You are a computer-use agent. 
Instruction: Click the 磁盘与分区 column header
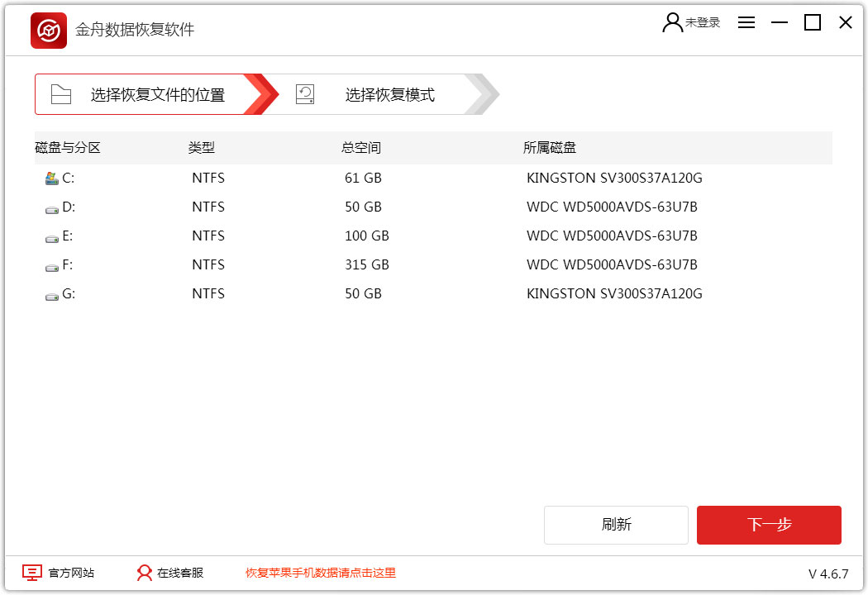(x=68, y=148)
